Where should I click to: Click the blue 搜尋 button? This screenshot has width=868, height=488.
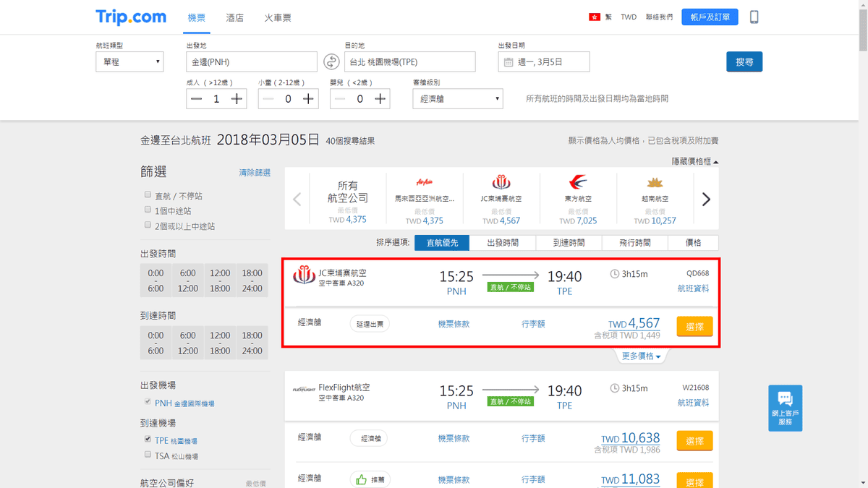(x=744, y=61)
